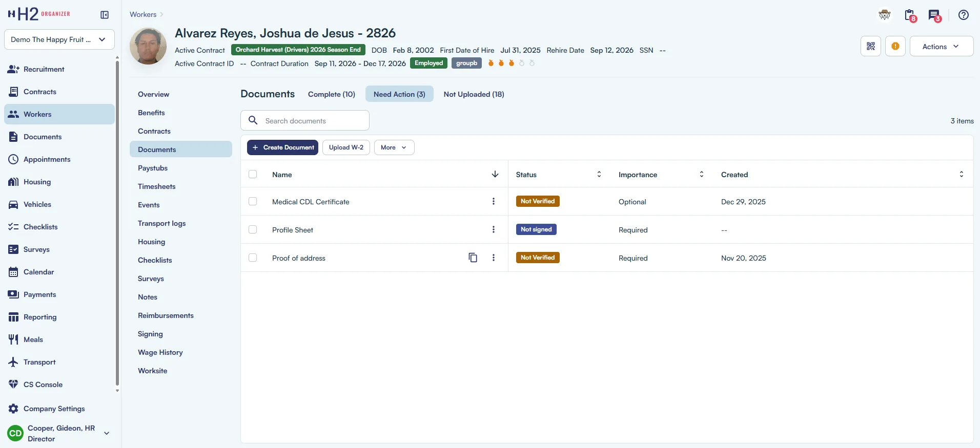Sort documents by Name arrow
Image resolution: width=980 pixels, height=448 pixels.
click(x=495, y=174)
